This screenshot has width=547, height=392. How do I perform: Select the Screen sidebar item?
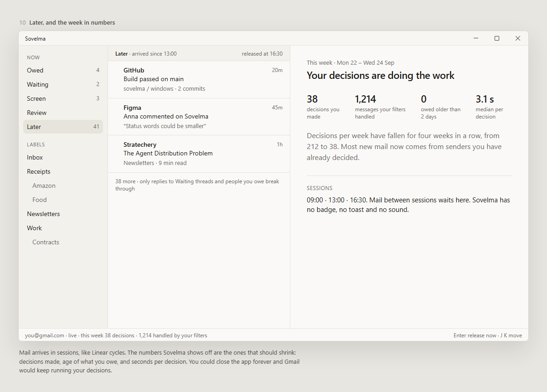point(63,98)
